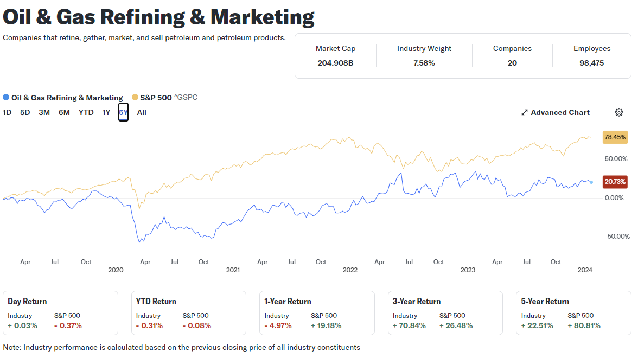Viewport: 638px width, 364px height.
Task: Open the Advanced Chart link
Action: pyautogui.click(x=560, y=112)
